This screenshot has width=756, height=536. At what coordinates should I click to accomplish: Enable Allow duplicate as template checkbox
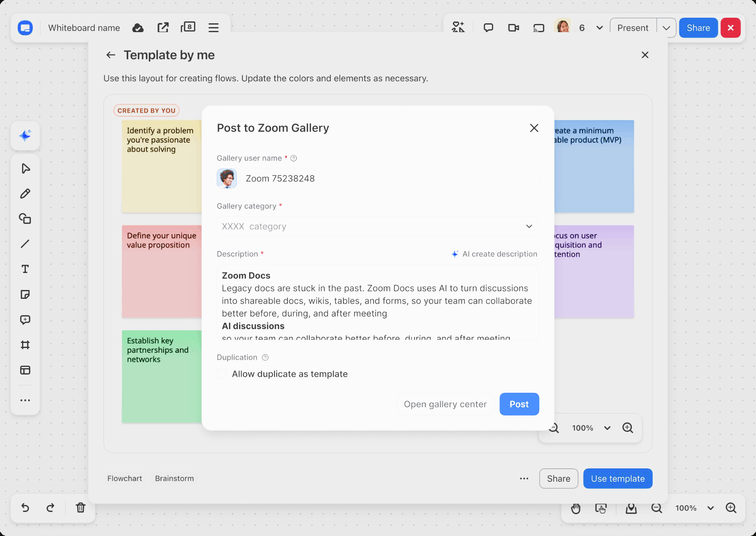point(222,374)
